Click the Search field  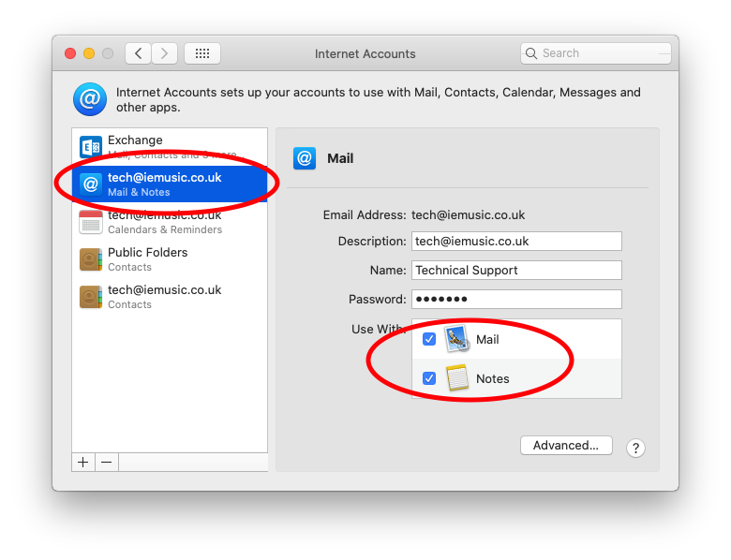[x=596, y=53]
